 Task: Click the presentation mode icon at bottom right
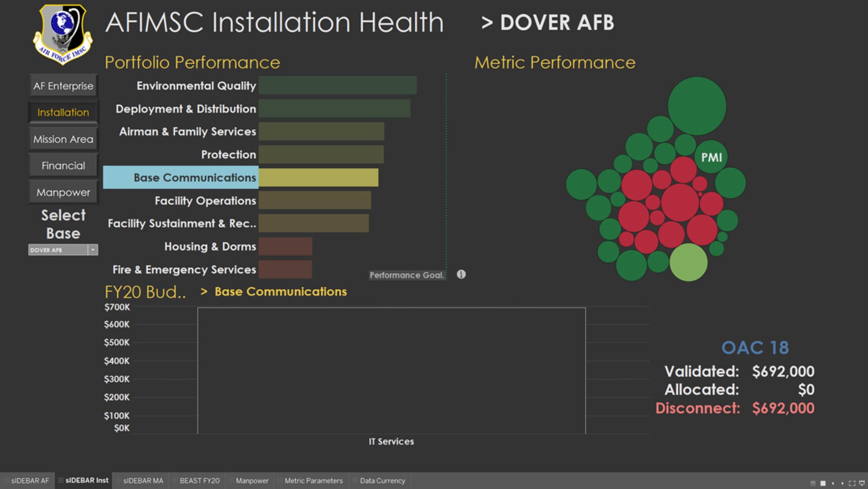(862, 483)
